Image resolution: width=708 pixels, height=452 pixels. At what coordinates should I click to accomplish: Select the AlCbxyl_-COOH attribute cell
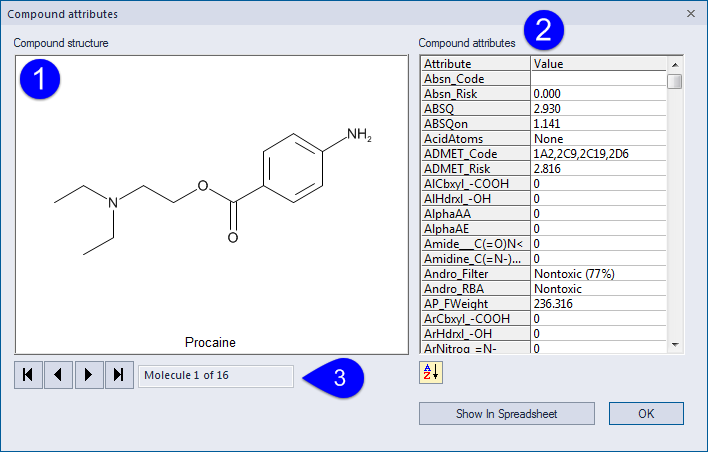coord(476,183)
